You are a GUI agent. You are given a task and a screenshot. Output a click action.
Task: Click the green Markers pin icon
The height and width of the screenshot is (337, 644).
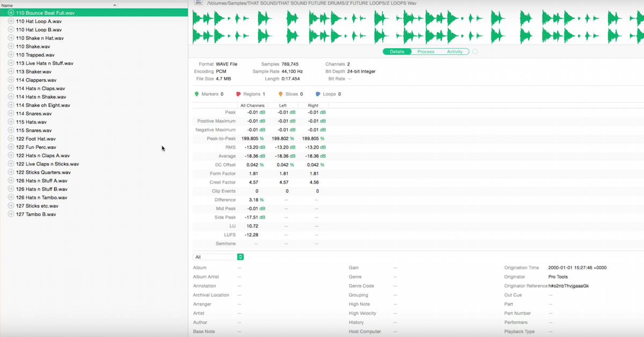click(x=197, y=93)
